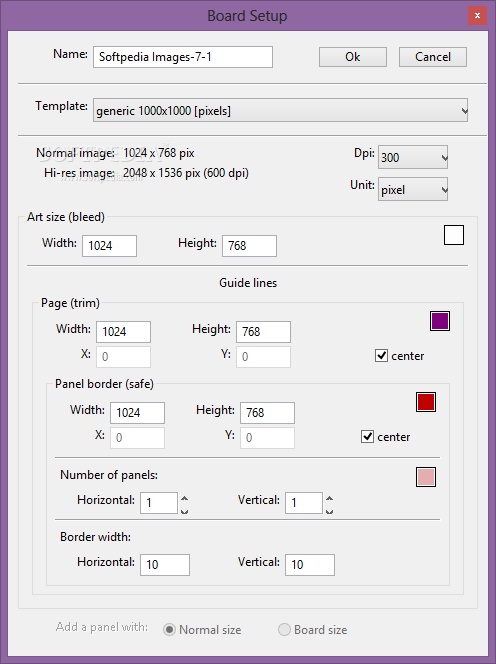Viewport: 496px width, 664px height.
Task: Decrease Vertical panels with down arrow
Action: (329, 510)
